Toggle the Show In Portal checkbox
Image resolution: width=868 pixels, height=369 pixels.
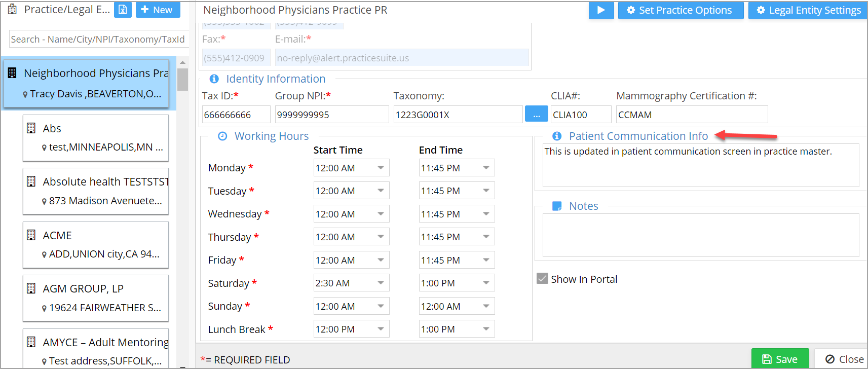542,279
